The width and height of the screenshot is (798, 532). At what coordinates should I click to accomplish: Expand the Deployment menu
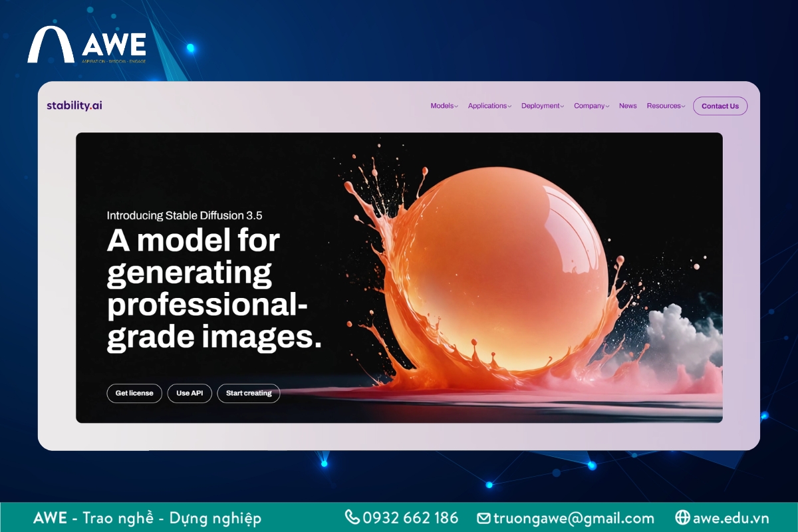[542, 106]
